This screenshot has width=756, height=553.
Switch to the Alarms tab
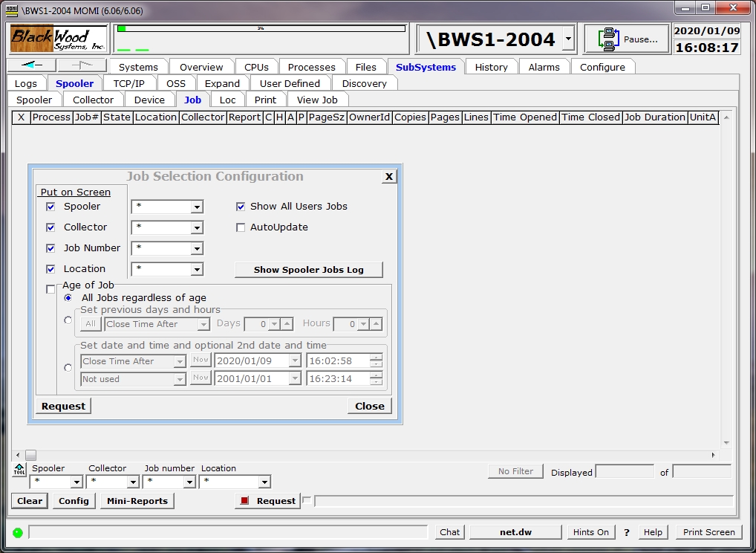point(544,67)
